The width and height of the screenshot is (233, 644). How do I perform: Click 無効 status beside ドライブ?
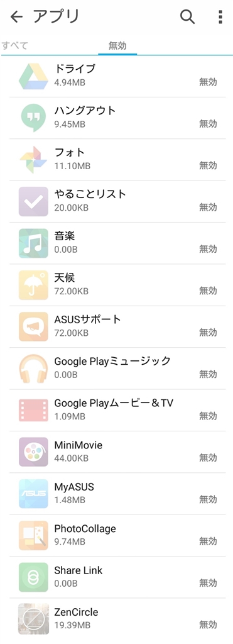tap(208, 82)
